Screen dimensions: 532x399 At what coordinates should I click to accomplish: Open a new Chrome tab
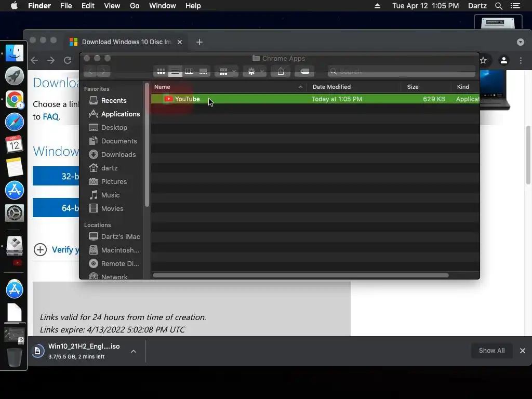pyautogui.click(x=199, y=42)
